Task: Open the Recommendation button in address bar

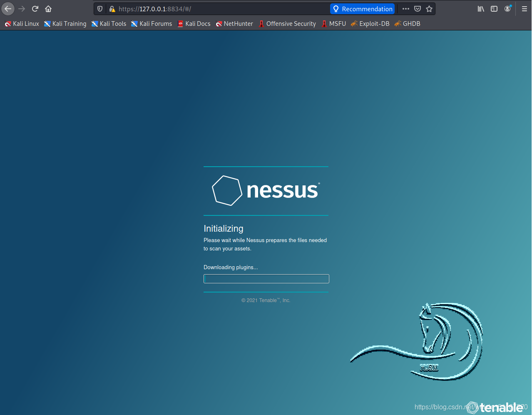Action: 362,9
